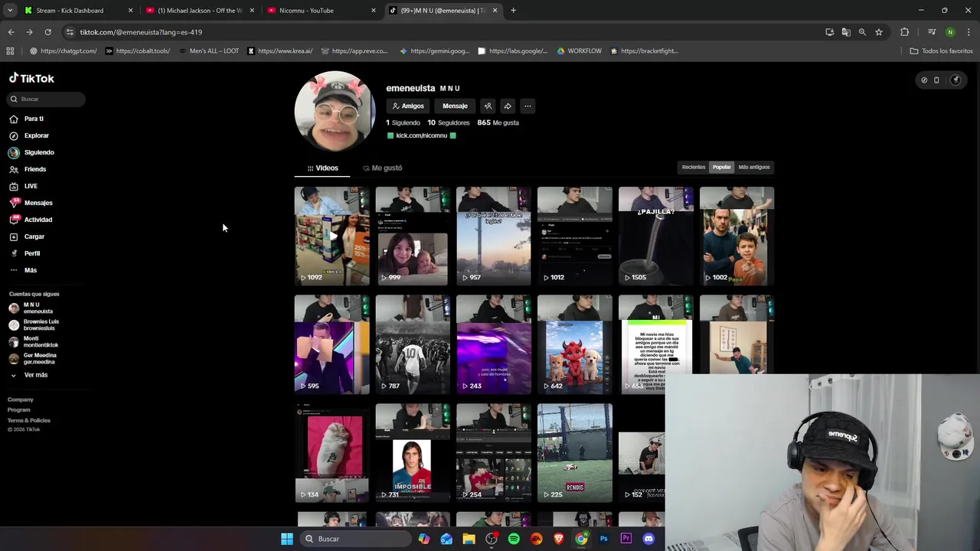Screen dimensions: 980x551
Task: Open Photoshop from taskbar
Action: click(603, 539)
